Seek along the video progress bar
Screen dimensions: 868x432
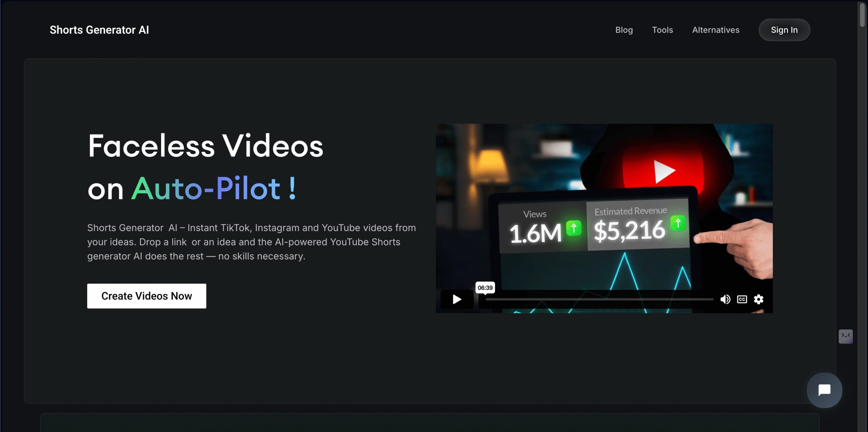click(x=599, y=299)
